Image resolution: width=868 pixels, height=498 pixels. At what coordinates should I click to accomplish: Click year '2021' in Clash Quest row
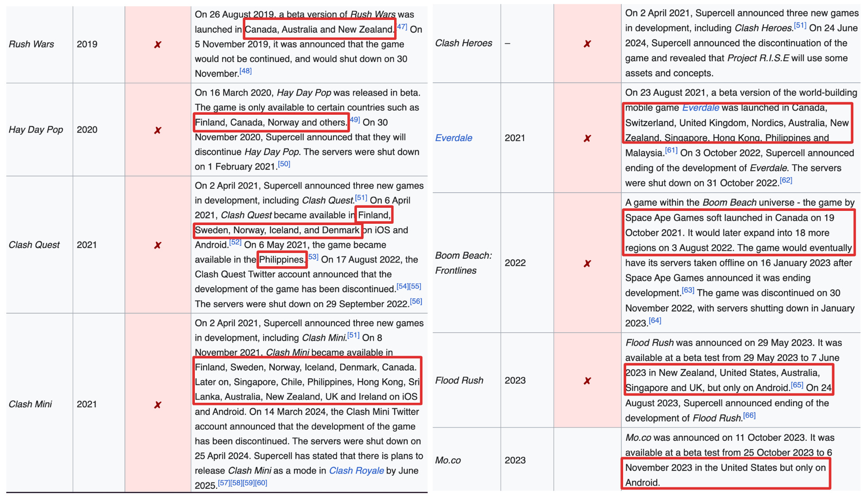(87, 245)
